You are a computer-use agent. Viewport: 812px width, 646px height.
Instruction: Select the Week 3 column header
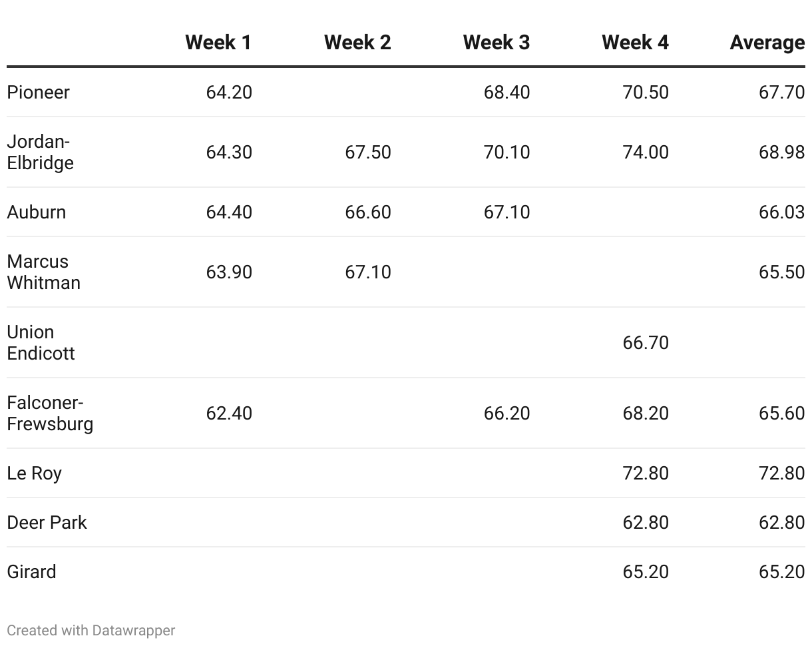497,43
